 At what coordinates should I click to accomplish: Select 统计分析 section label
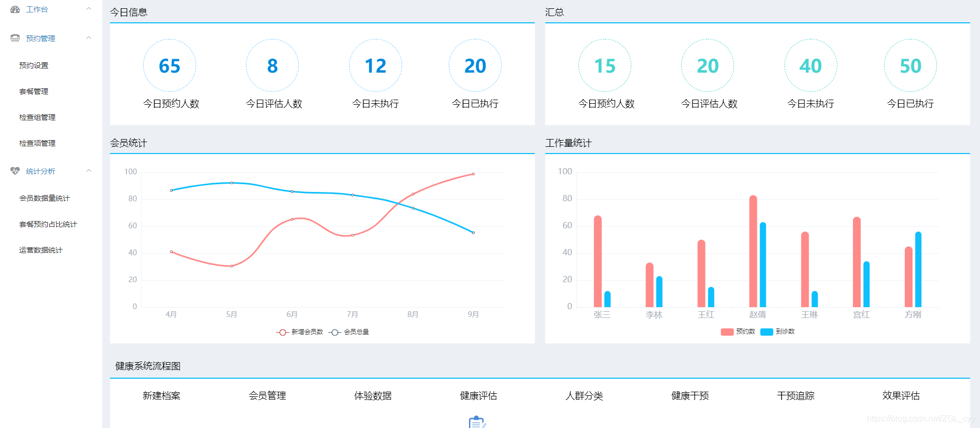[40, 171]
